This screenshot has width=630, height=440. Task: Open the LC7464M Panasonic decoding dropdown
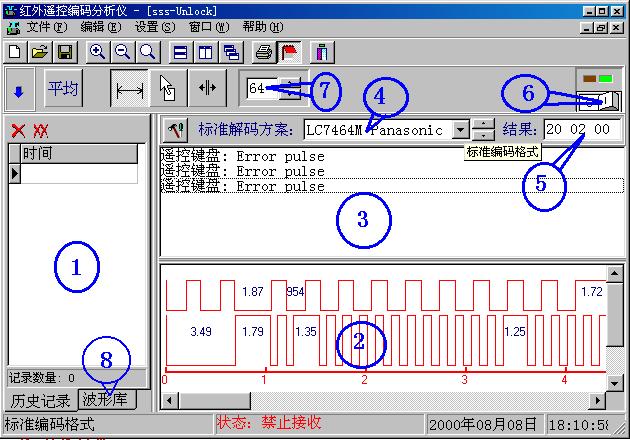click(459, 129)
